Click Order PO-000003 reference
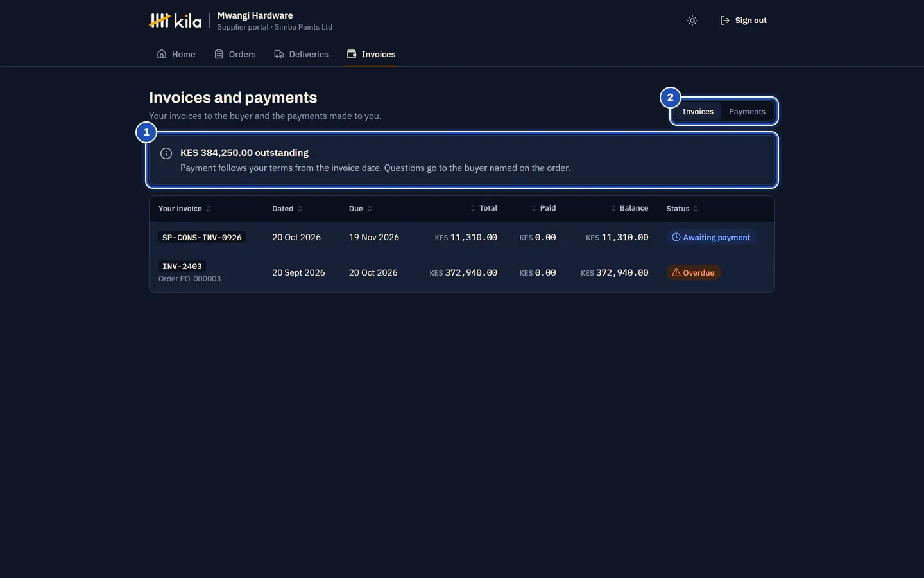This screenshot has width=924, height=578. coord(189,279)
